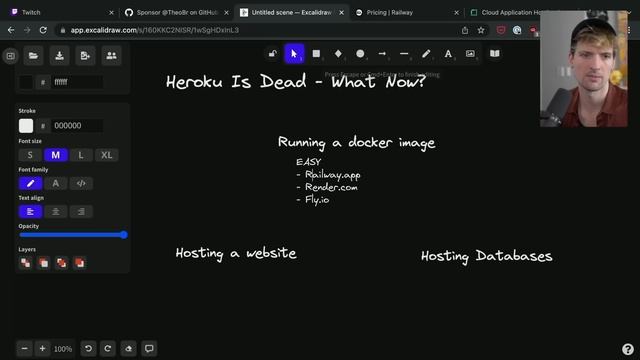Bookmark the page with star icon
The image size is (640, 360).
click(x=481, y=30)
